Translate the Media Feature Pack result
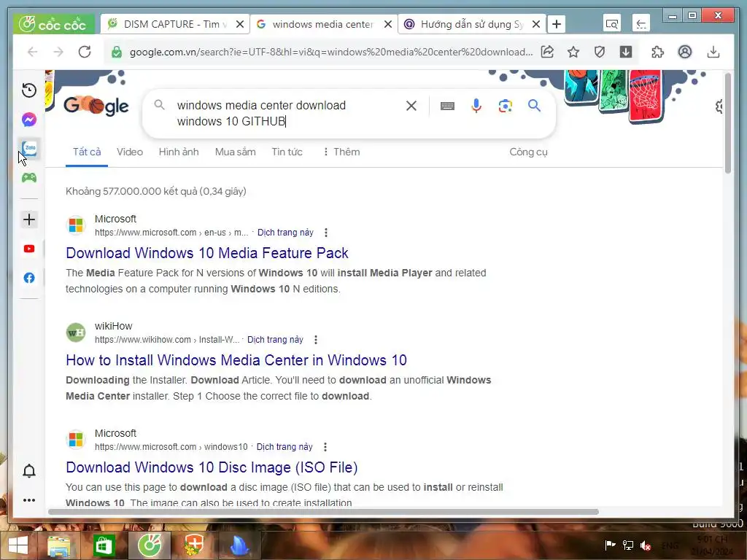This screenshot has width=747, height=560. (285, 233)
